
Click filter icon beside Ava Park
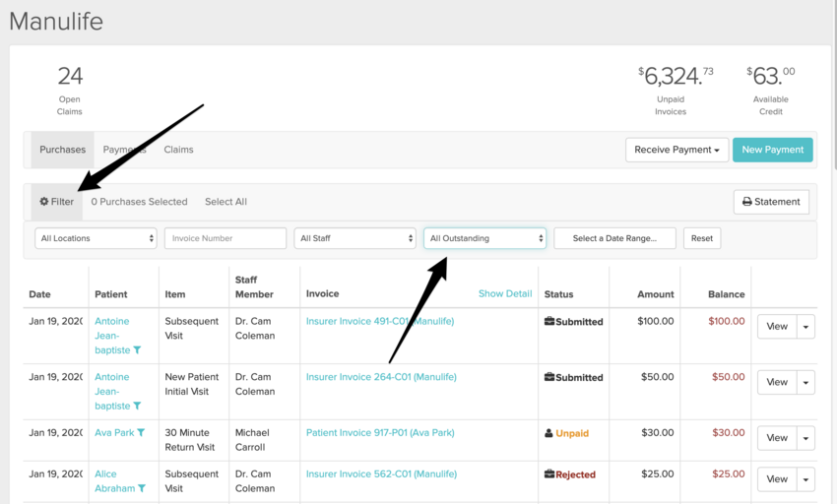tap(142, 433)
